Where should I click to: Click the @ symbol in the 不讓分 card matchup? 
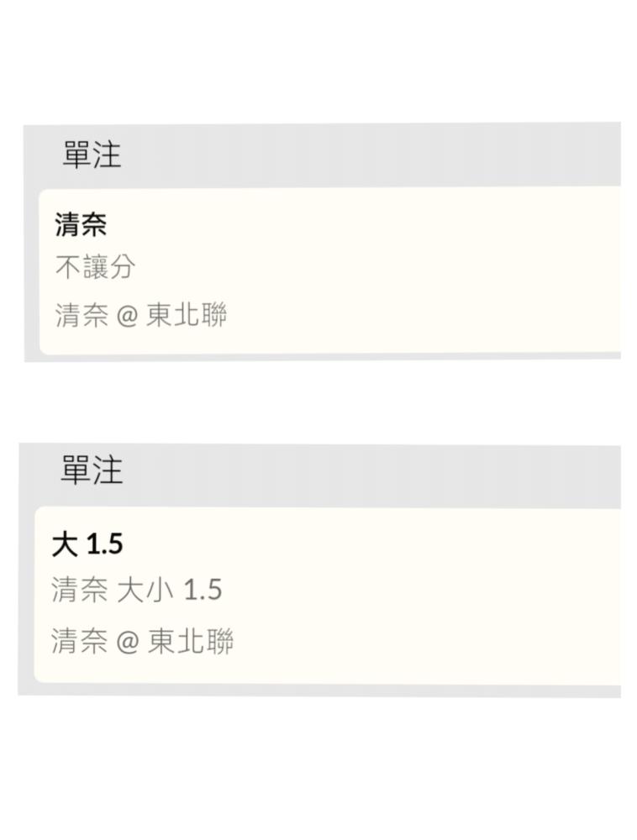pos(127,317)
